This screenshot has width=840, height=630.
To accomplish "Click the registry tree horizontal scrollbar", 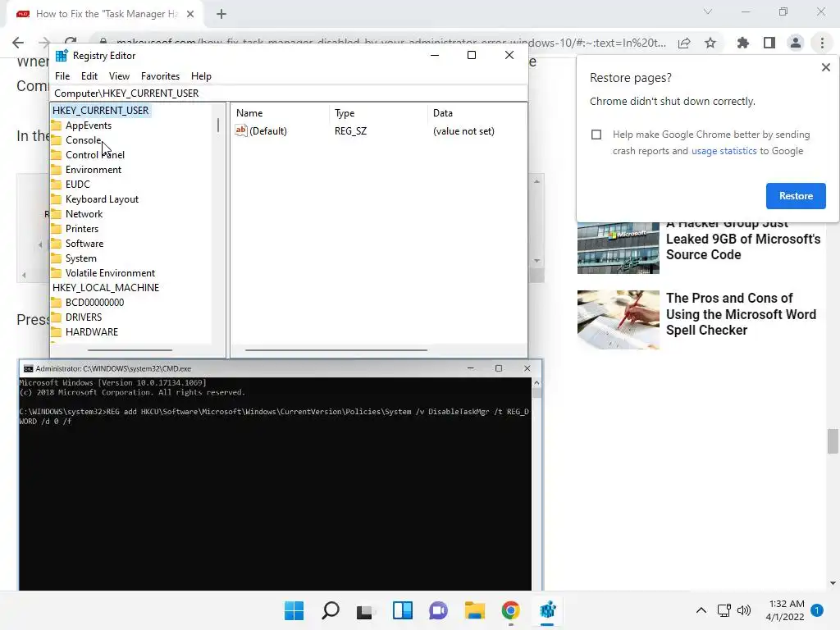I will [x=130, y=349].
